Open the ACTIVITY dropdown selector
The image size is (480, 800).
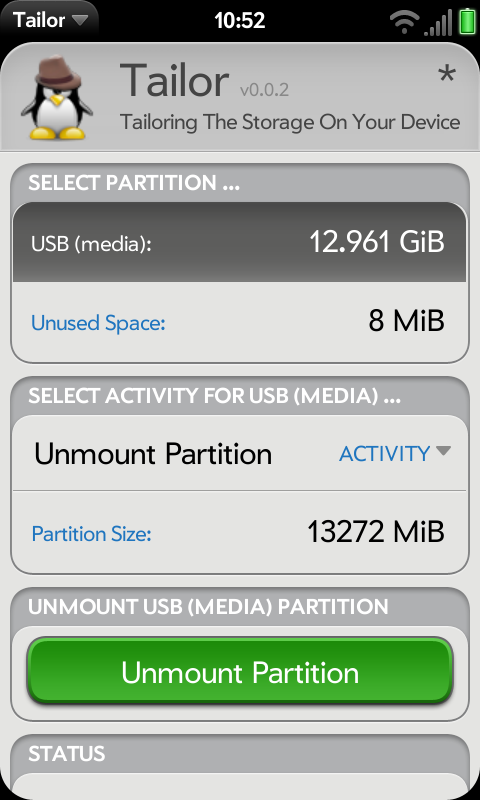[395, 453]
